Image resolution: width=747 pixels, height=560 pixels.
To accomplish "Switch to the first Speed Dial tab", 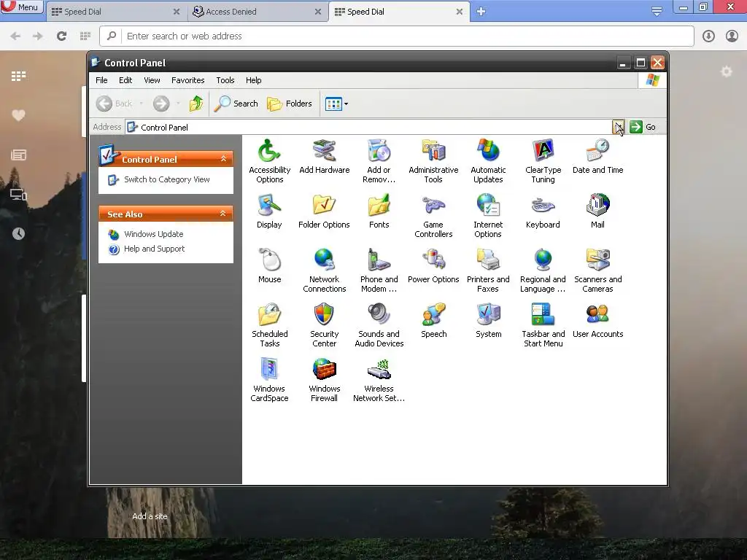I will (117, 12).
